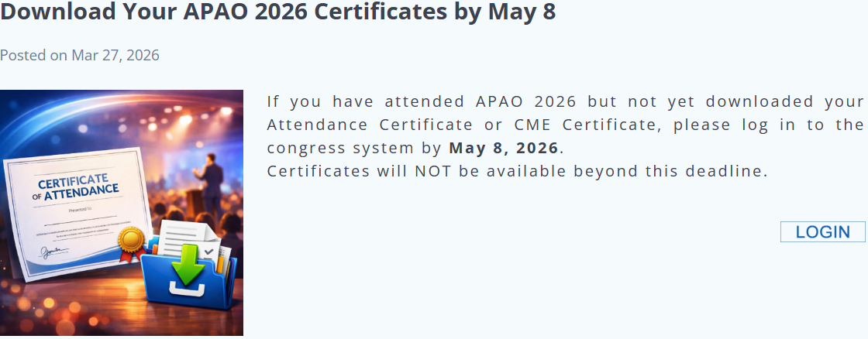The height and width of the screenshot is (339, 868).
Task: Click the words "Attendance Certificate" in the paragraph
Action: [x=370, y=125]
